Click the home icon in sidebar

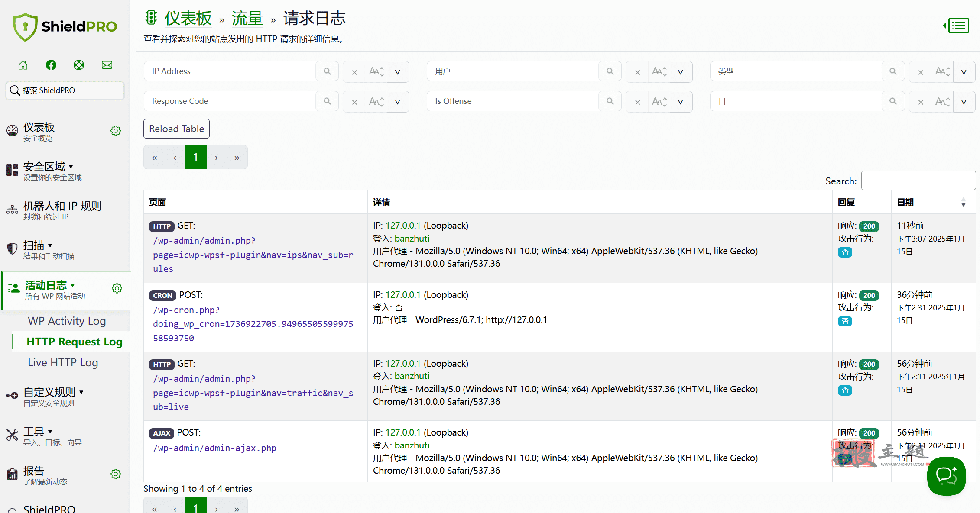point(23,65)
